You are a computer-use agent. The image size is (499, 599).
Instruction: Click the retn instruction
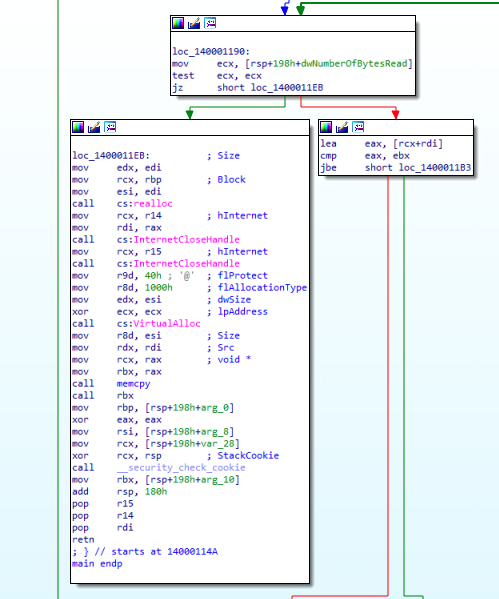[x=83, y=539]
